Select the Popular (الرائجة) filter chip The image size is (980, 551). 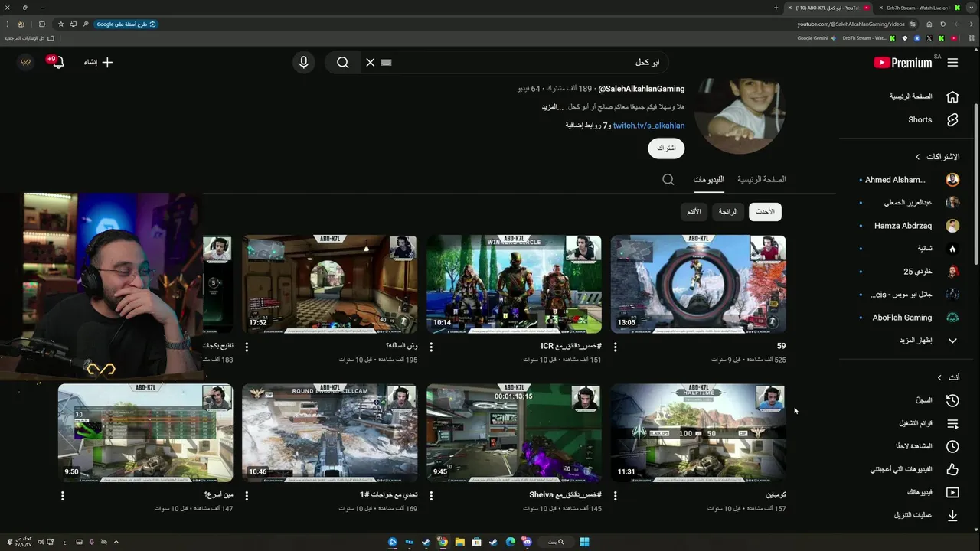pyautogui.click(x=728, y=212)
